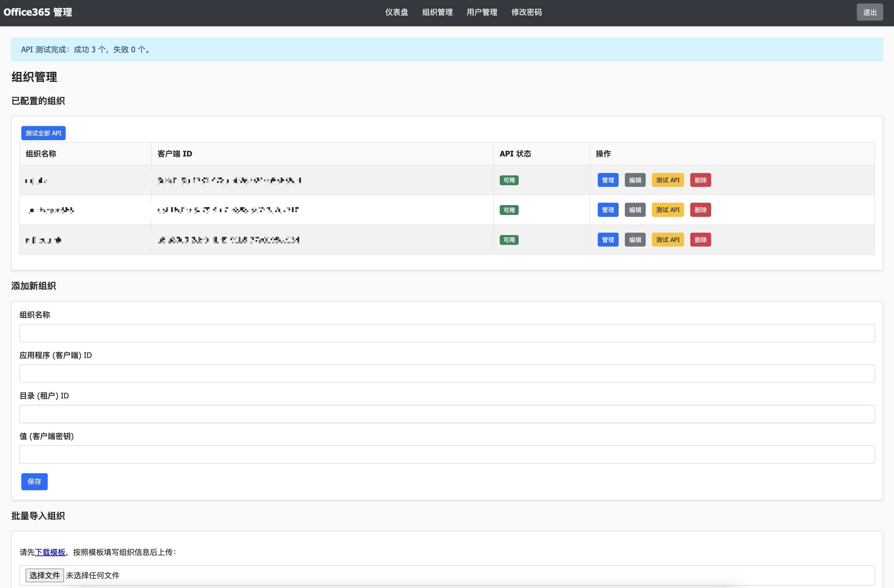The height and width of the screenshot is (588, 894).
Task: Go to the 仪表盘 nav item
Action: (x=396, y=12)
